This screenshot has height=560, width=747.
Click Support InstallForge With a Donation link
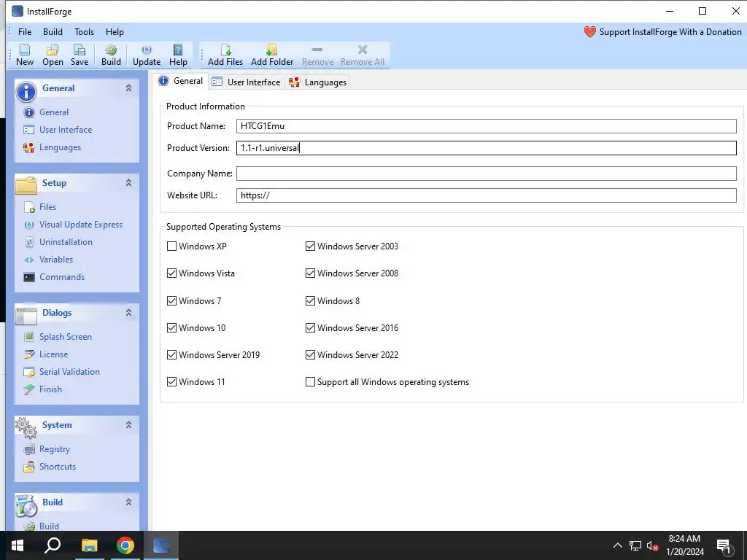click(670, 32)
